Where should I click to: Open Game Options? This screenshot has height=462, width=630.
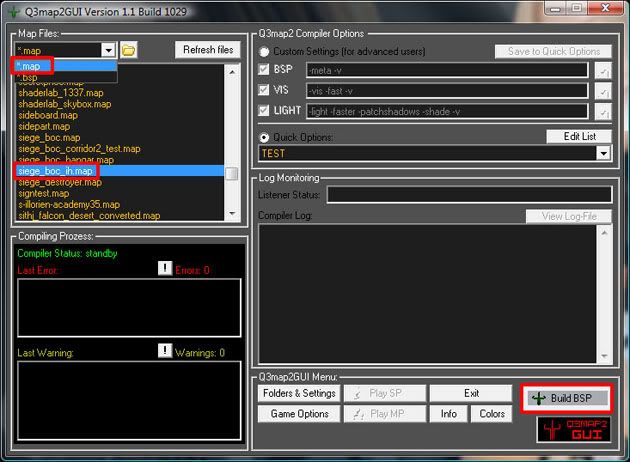(299, 414)
